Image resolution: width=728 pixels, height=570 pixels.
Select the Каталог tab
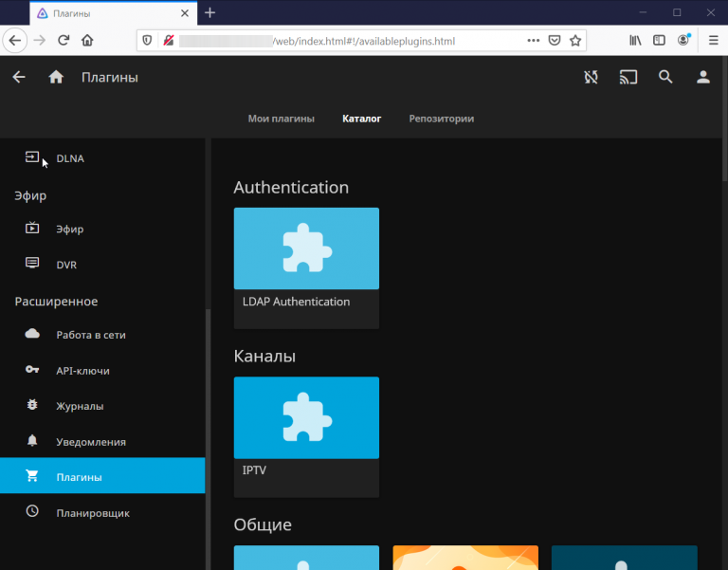(361, 119)
